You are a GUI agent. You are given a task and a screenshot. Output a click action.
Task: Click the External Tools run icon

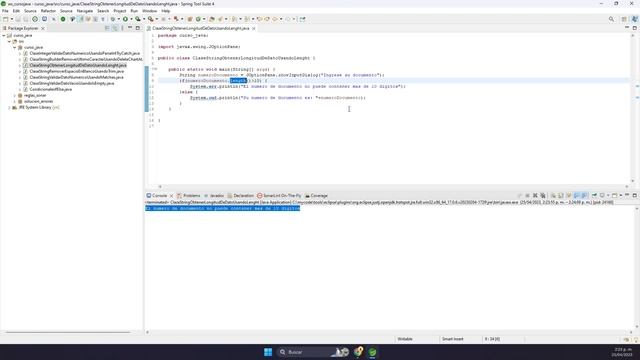pyautogui.click(x=151, y=19)
